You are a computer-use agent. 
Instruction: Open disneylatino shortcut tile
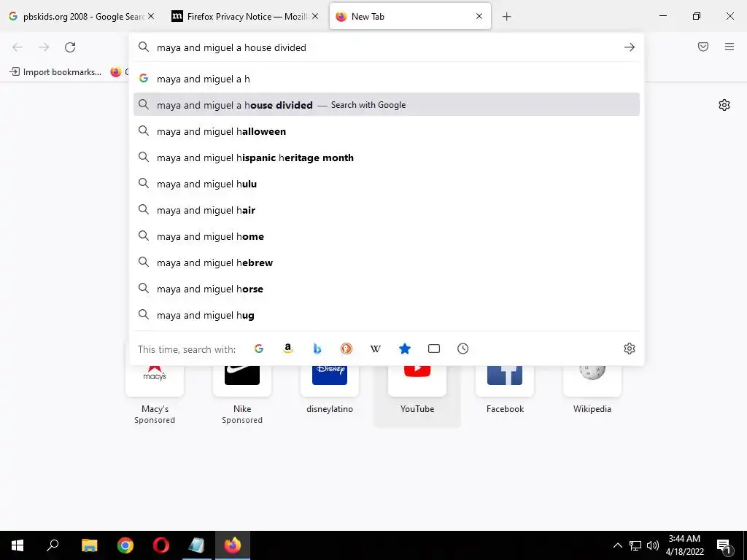[330, 395]
